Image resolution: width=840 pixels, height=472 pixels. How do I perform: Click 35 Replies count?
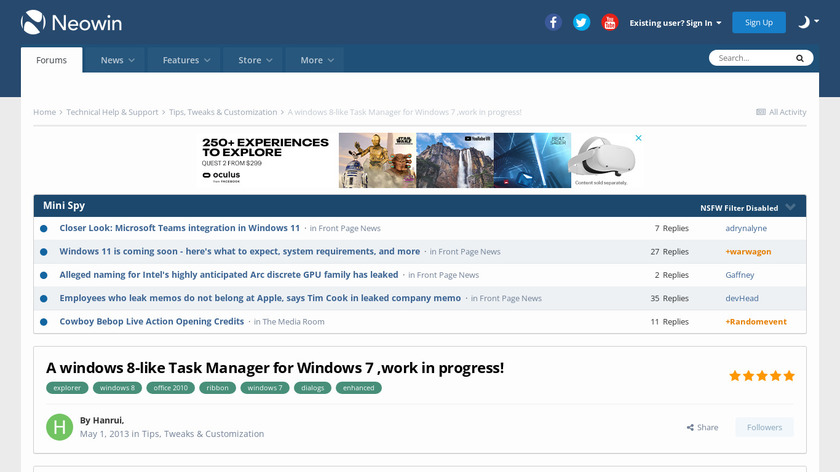click(x=669, y=298)
